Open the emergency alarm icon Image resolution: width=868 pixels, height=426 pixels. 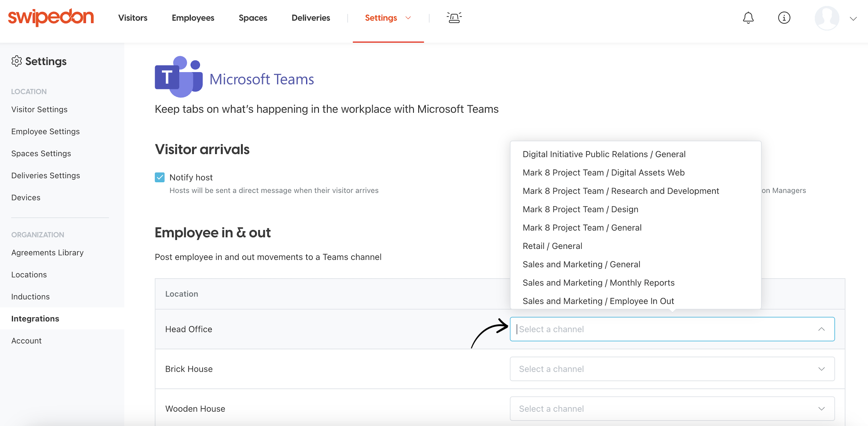454,18
